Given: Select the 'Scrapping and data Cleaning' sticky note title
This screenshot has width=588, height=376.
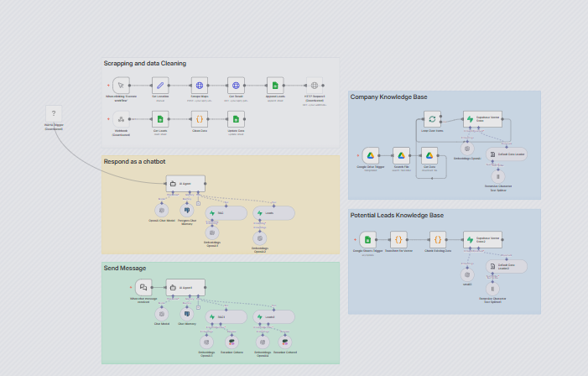Looking at the screenshot, I should [x=145, y=64].
